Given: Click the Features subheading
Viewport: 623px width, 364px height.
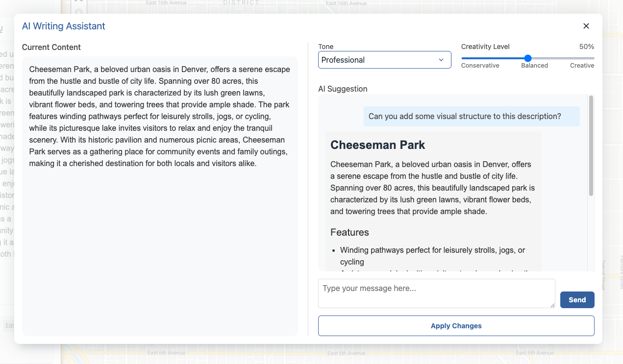Looking at the screenshot, I should pos(349,232).
